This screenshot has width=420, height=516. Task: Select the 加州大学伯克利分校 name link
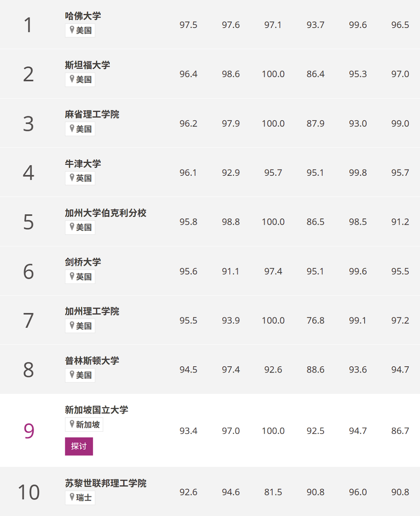coord(105,213)
